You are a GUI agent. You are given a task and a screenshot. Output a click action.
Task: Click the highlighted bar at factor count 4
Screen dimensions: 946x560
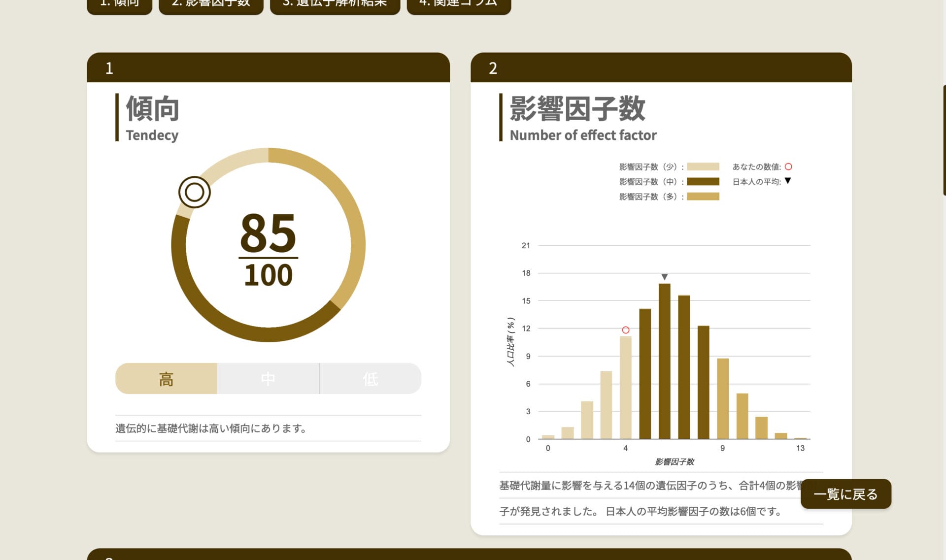pos(625,388)
